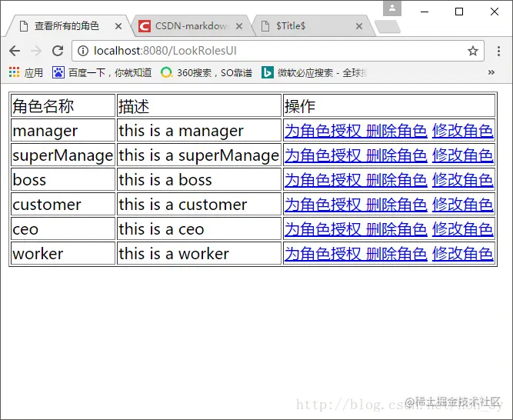The width and height of the screenshot is (513, 420).
Task: Click 为角色授权 for the boss role
Action: pos(322,179)
